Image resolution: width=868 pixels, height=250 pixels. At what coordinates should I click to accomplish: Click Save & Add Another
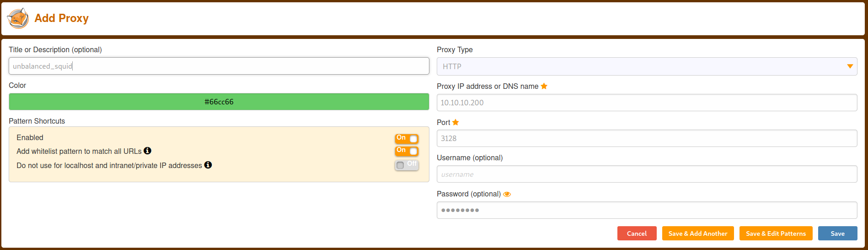click(x=697, y=234)
